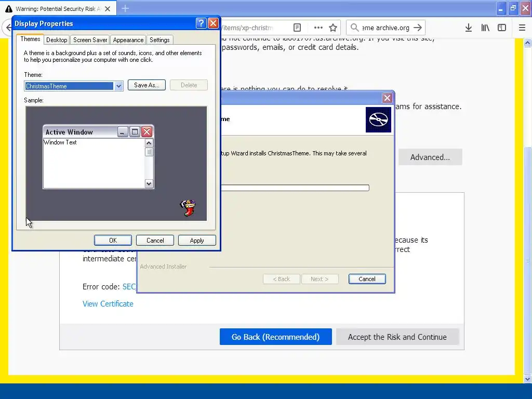Switch to the Settings tab

(x=159, y=40)
